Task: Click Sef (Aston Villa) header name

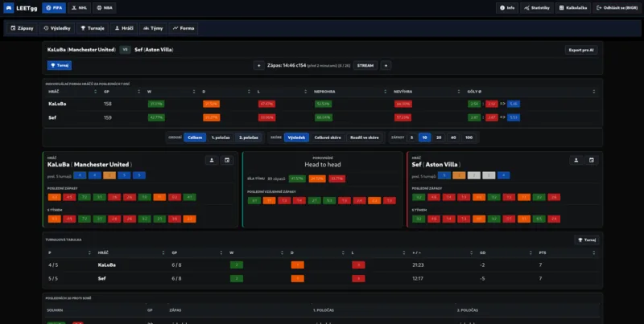Action: pos(154,50)
